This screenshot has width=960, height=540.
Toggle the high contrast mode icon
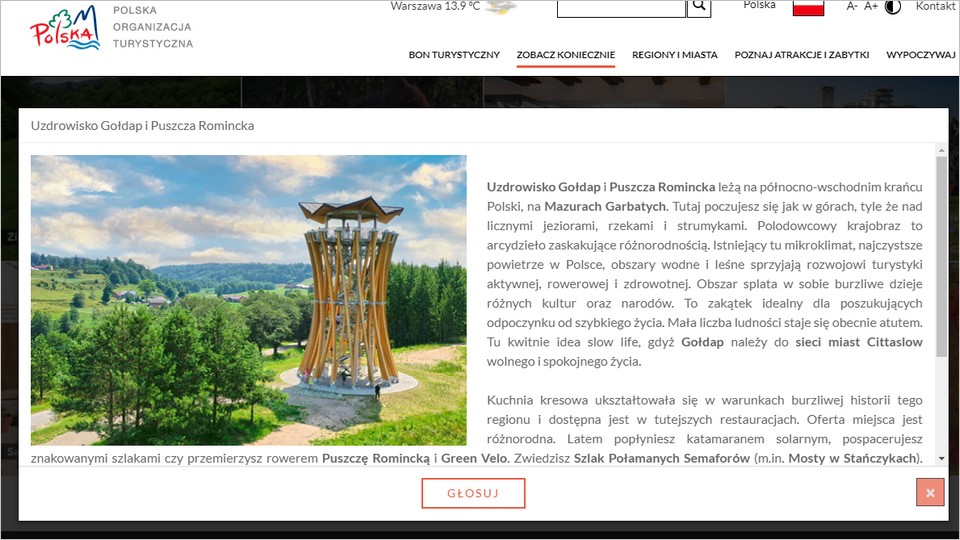pyautogui.click(x=893, y=7)
